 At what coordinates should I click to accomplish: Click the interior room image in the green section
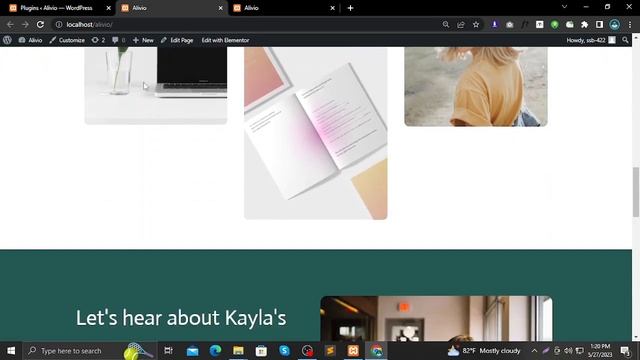(x=436, y=318)
